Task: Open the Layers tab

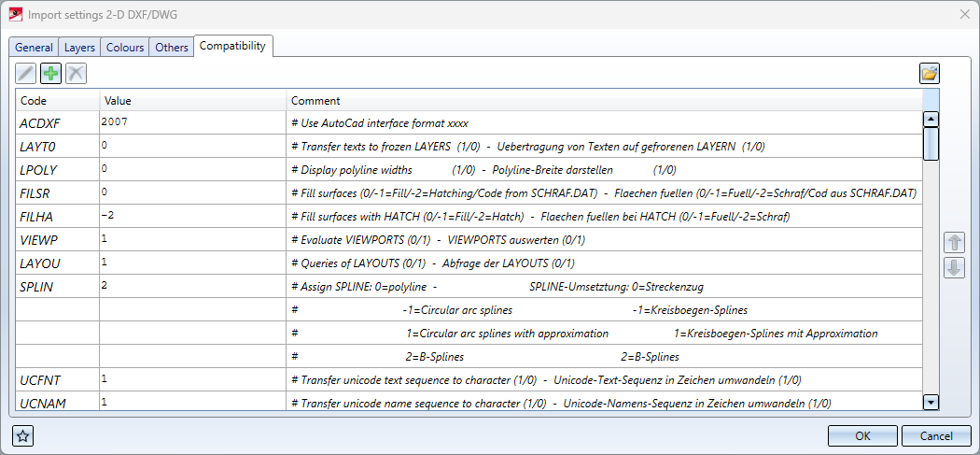Action: [79, 48]
